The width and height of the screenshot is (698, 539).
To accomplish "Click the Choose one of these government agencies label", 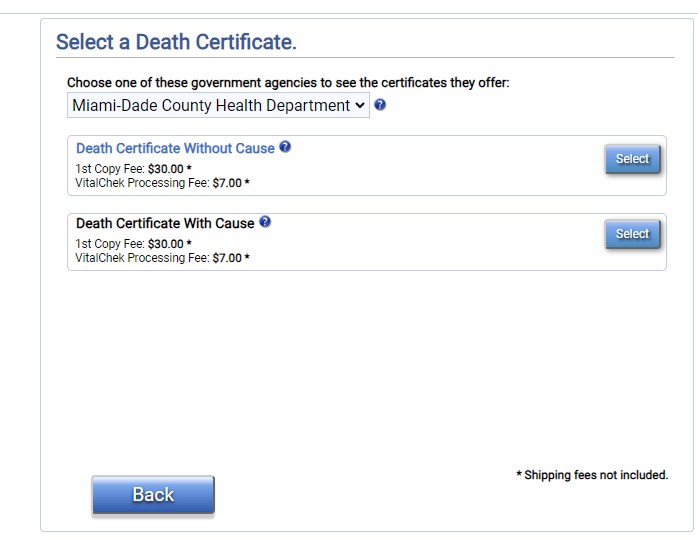I will pyautogui.click(x=288, y=83).
